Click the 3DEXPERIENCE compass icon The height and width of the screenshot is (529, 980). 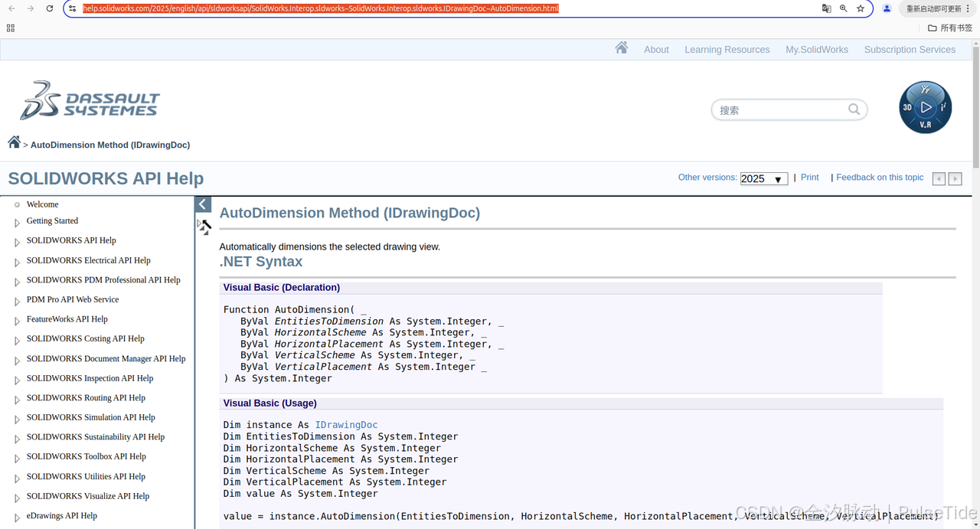(x=925, y=107)
